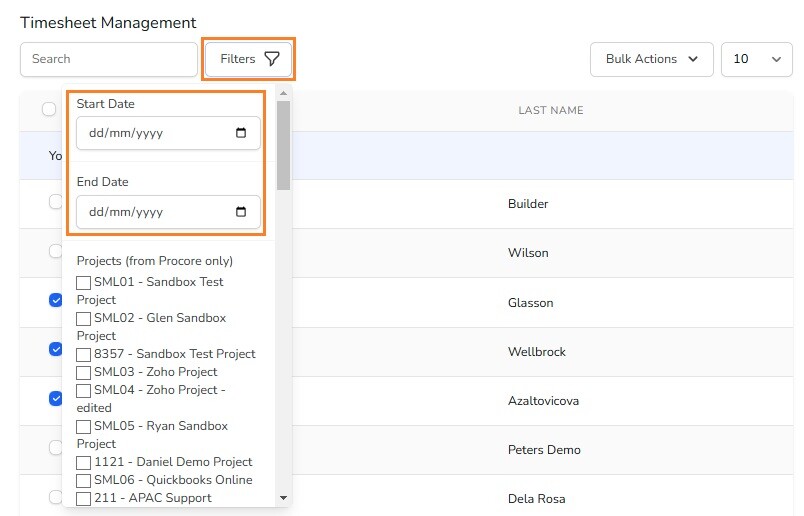Screen dimensions: 804x516
Task: Toggle the select-all checkbox in table header
Action: [49, 109]
